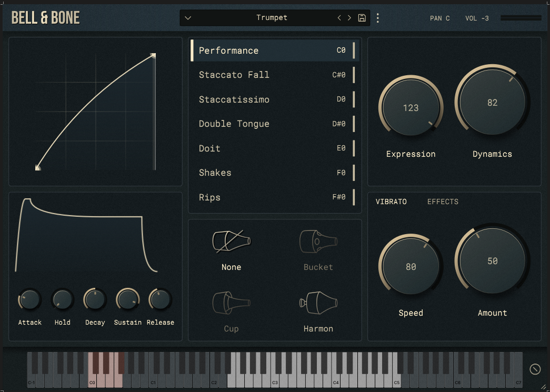Viewport: 550px width, 392px height.
Task: Click the save preset disk icon
Action: click(362, 18)
